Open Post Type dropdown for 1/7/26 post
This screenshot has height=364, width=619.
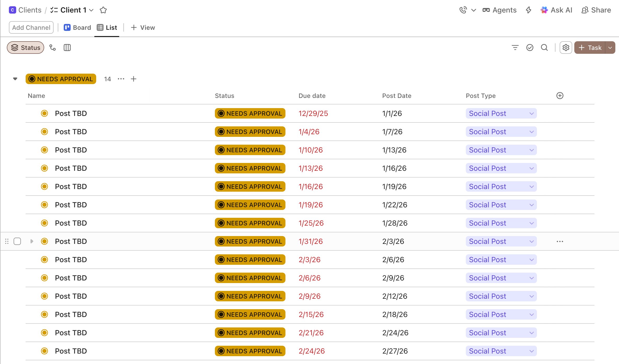(x=501, y=132)
